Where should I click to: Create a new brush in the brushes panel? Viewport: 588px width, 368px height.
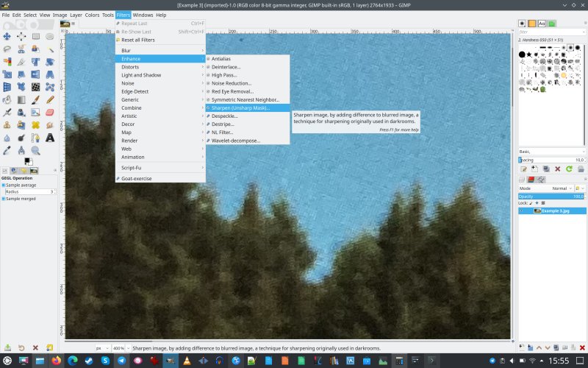(535, 169)
